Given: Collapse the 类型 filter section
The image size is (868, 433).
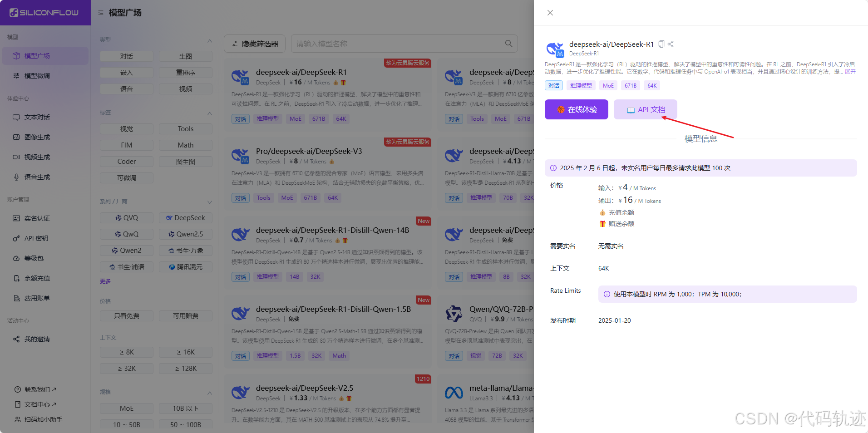Looking at the screenshot, I should click(x=210, y=40).
